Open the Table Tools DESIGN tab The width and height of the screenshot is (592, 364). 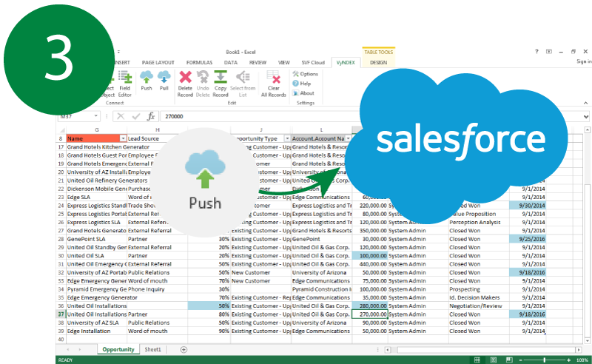tap(378, 63)
